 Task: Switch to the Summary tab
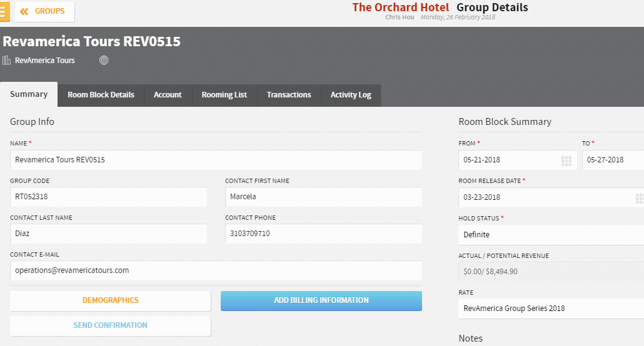[29, 94]
